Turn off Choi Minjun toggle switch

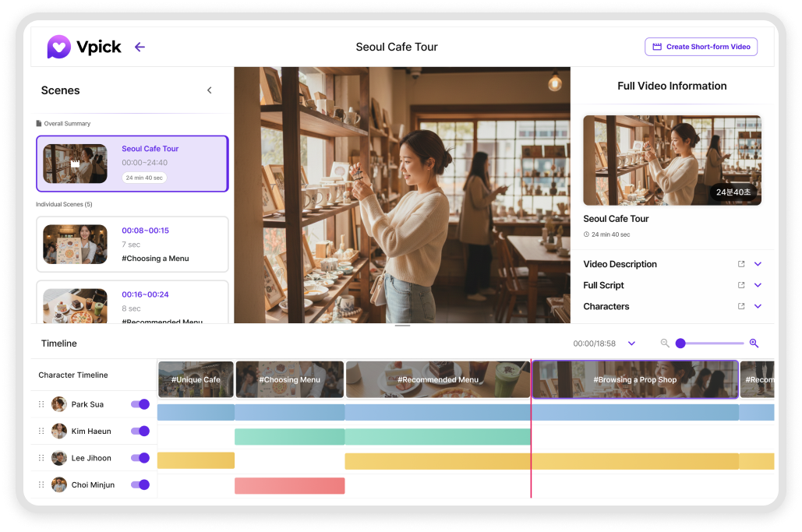[x=140, y=484]
